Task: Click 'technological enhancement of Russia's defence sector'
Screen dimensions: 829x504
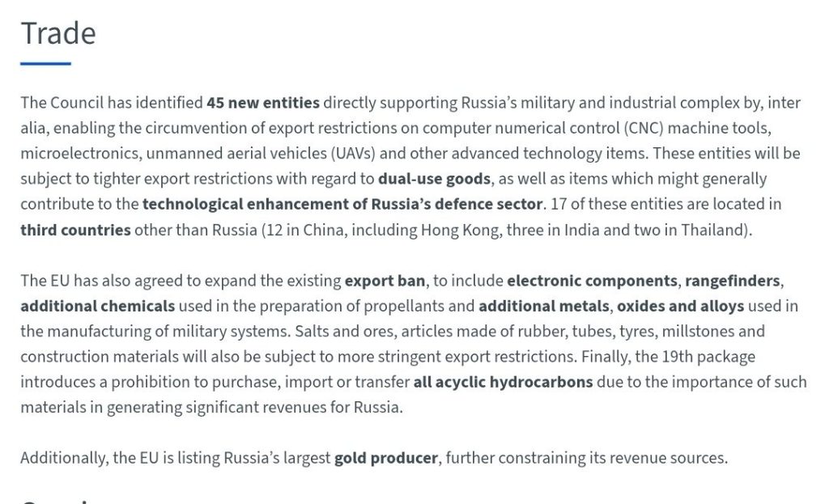Action: coord(342,204)
